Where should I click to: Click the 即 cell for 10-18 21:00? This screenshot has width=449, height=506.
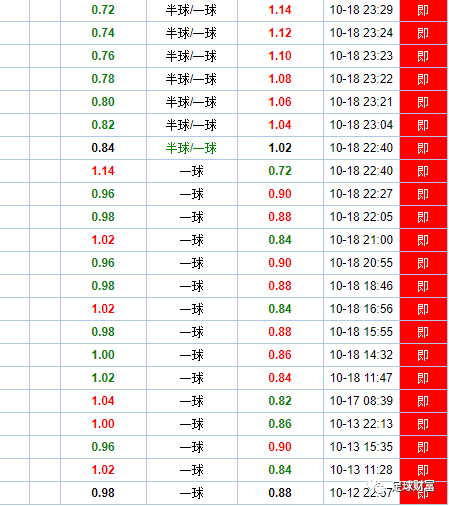[x=423, y=240]
